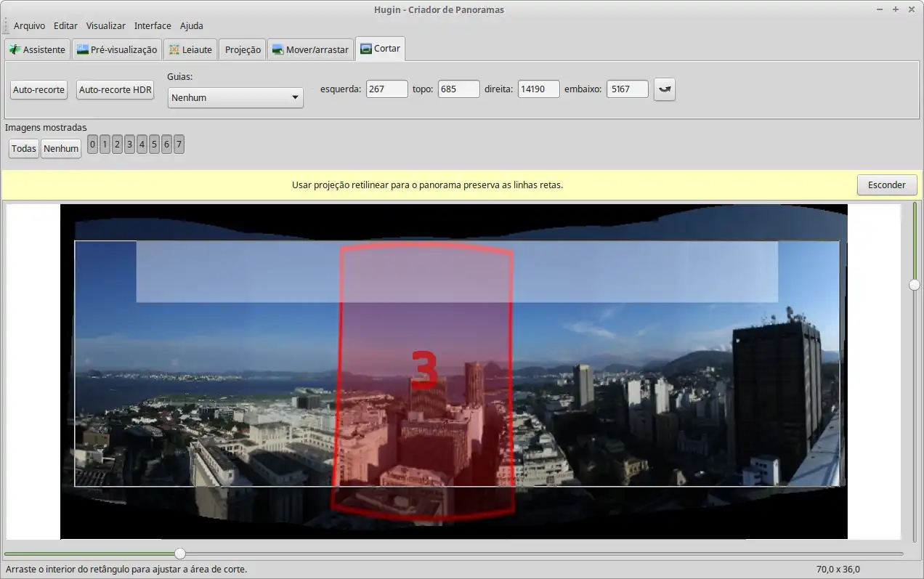Click the Assistente tab wand icon
Screen dimensions: 924x579
point(15,50)
